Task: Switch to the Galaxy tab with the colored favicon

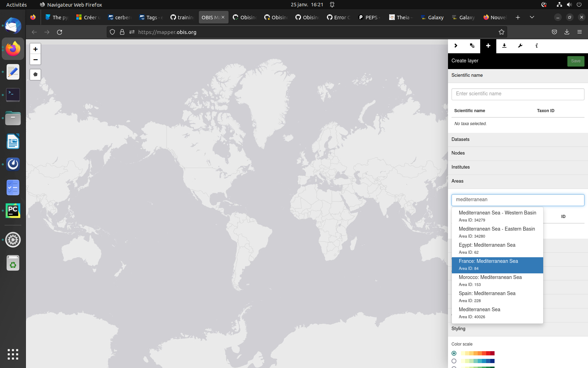Action: pyautogui.click(x=432, y=18)
